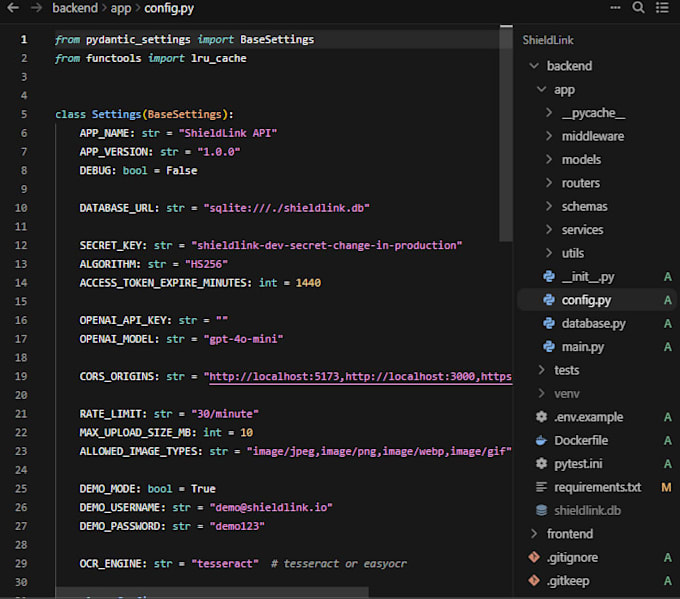The height and width of the screenshot is (599, 680).
Task: Open __init__.py in the file tree
Action: coord(588,277)
